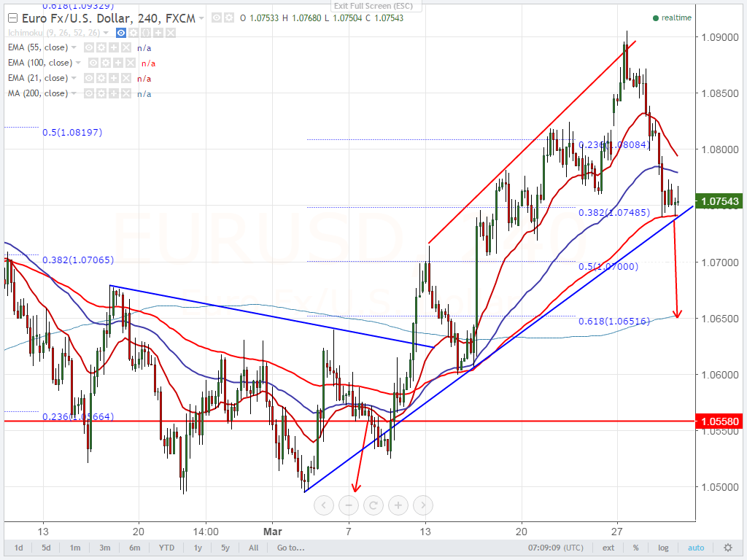View Ichimoku source code braces icon
Screen dimensions: 747x560
[x=146, y=33]
